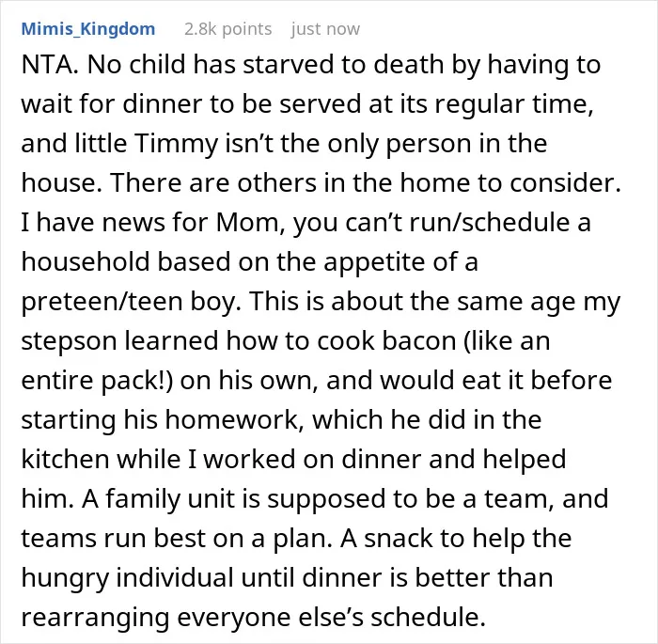The height and width of the screenshot is (644, 658).
Task: Click the word 'stepson' in the comment
Action: tap(69, 341)
